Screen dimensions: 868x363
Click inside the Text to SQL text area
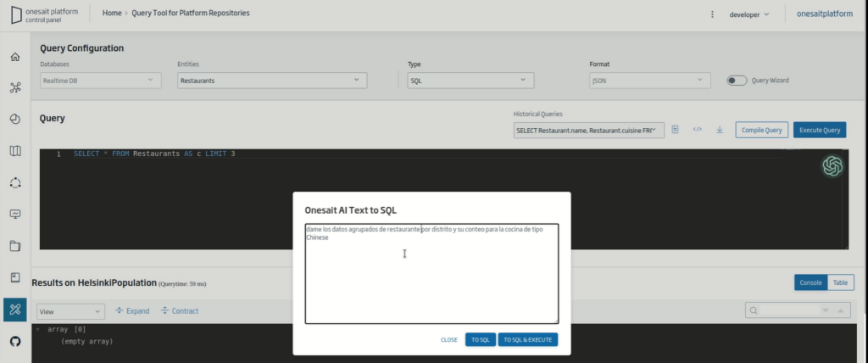click(431, 274)
